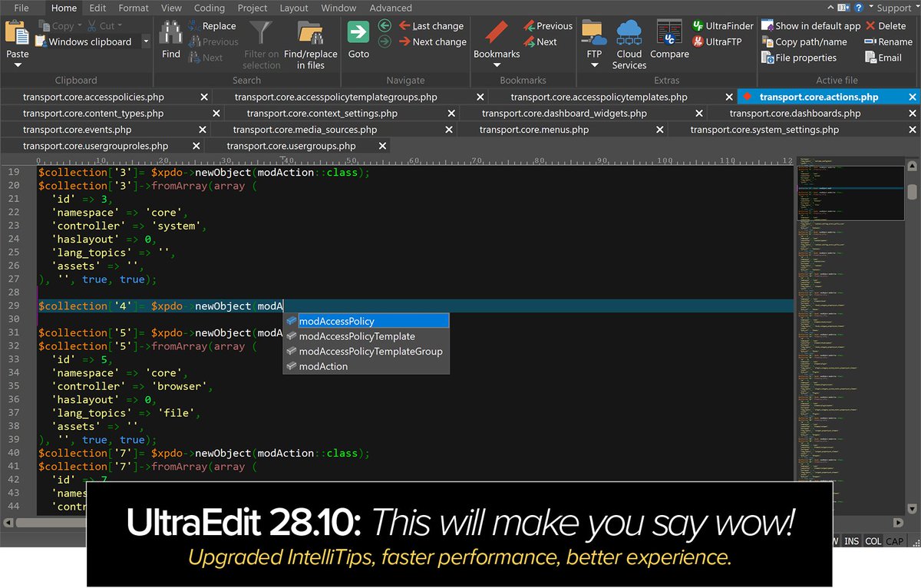Click Email active file
This screenshot has width=921, height=588.
point(883,58)
